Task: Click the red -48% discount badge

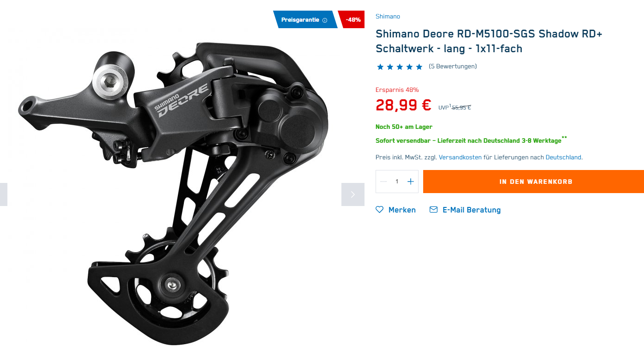Action: (x=352, y=19)
